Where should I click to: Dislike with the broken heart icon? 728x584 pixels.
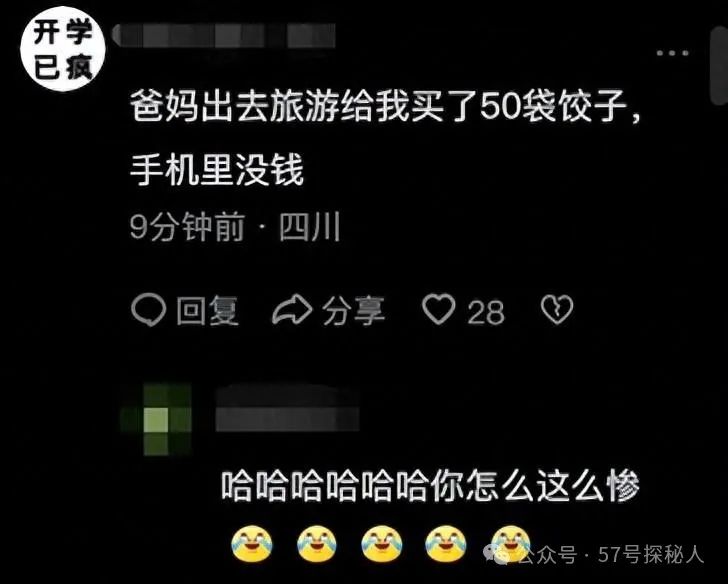point(557,310)
